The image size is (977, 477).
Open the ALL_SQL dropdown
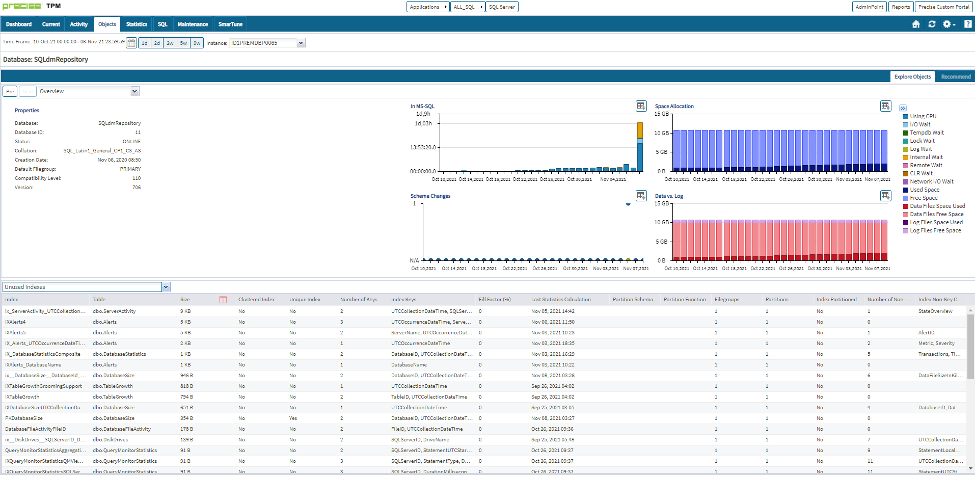click(x=467, y=7)
